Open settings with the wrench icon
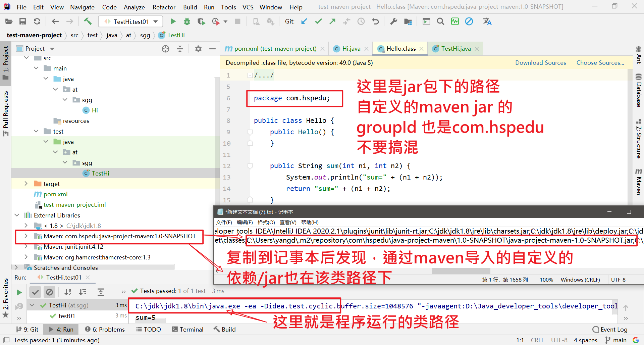The height and width of the screenshot is (345, 644). pos(393,21)
